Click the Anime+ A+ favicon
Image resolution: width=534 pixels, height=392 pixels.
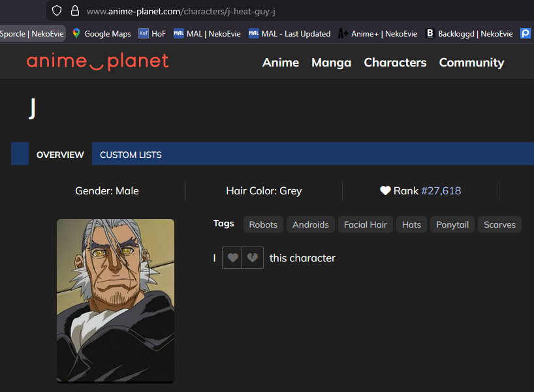pos(343,33)
